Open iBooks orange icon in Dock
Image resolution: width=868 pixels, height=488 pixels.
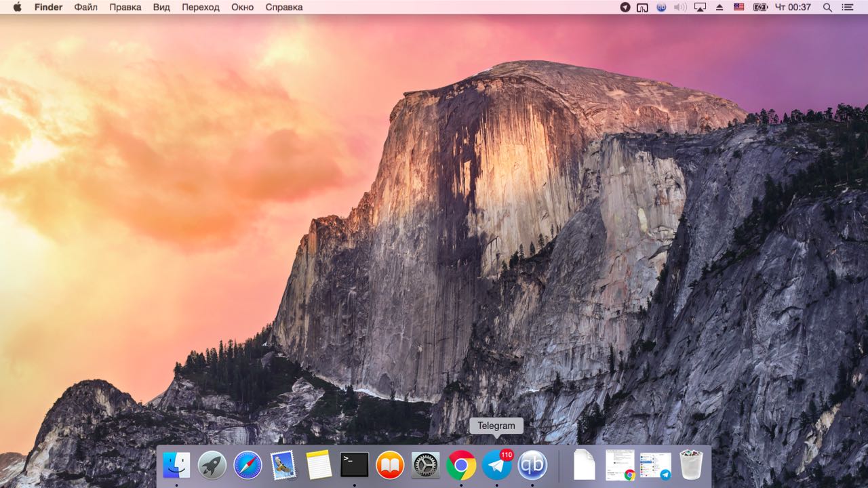(x=390, y=465)
